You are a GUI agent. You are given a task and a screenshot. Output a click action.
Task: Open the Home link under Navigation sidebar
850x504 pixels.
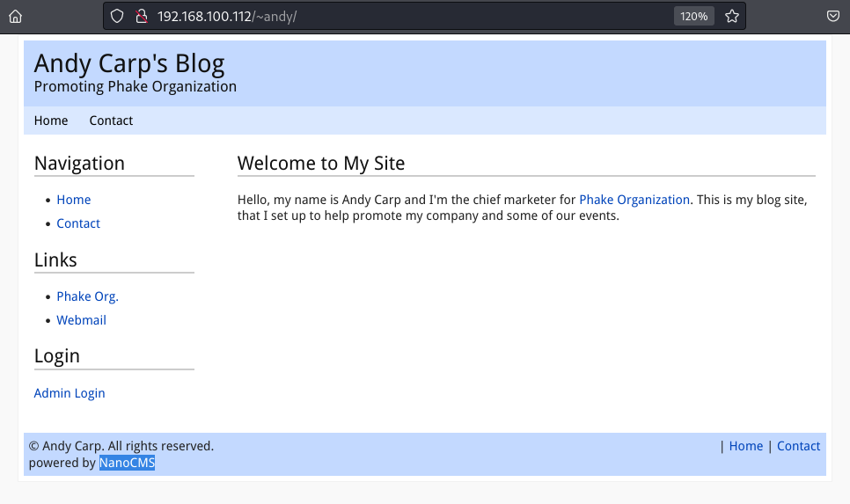(74, 200)
